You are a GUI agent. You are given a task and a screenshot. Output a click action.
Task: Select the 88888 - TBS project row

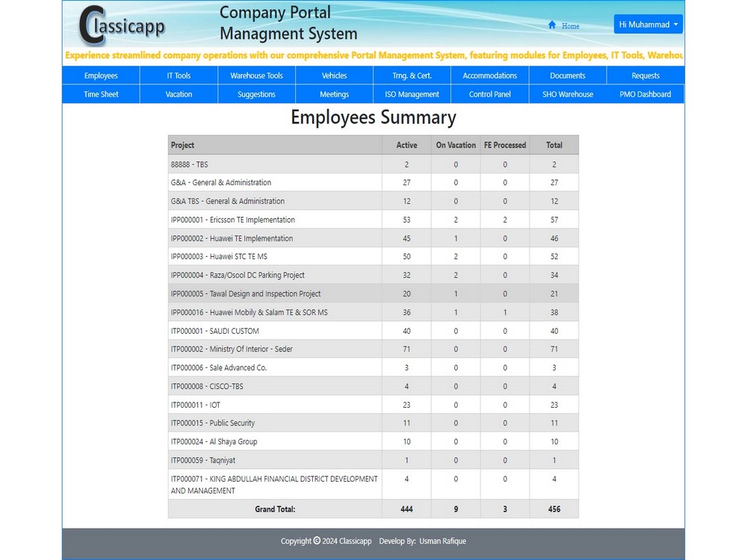(373, 164)
